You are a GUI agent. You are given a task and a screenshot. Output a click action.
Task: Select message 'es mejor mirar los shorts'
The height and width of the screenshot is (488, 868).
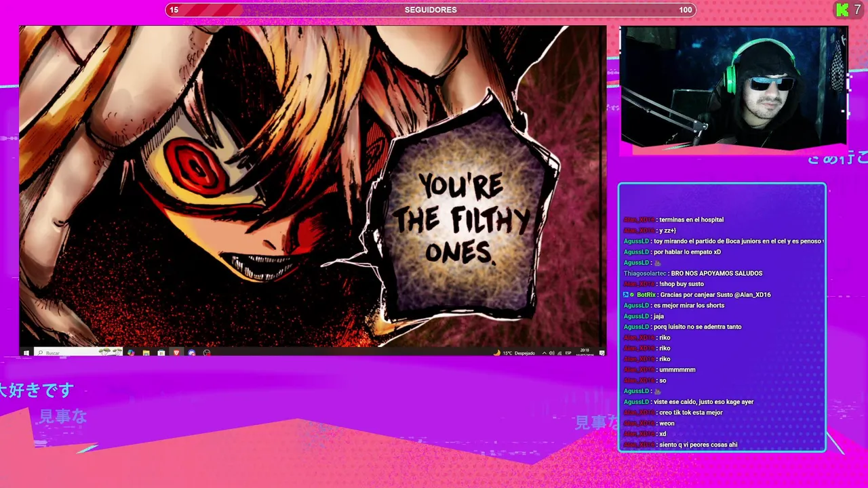point(689,306)
